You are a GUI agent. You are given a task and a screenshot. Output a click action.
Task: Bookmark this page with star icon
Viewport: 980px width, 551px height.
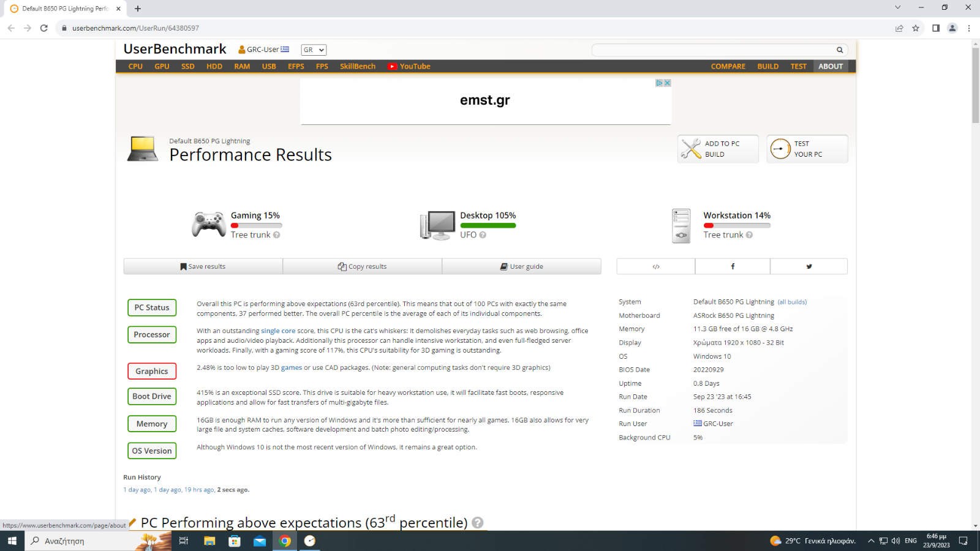coord(916,28)
